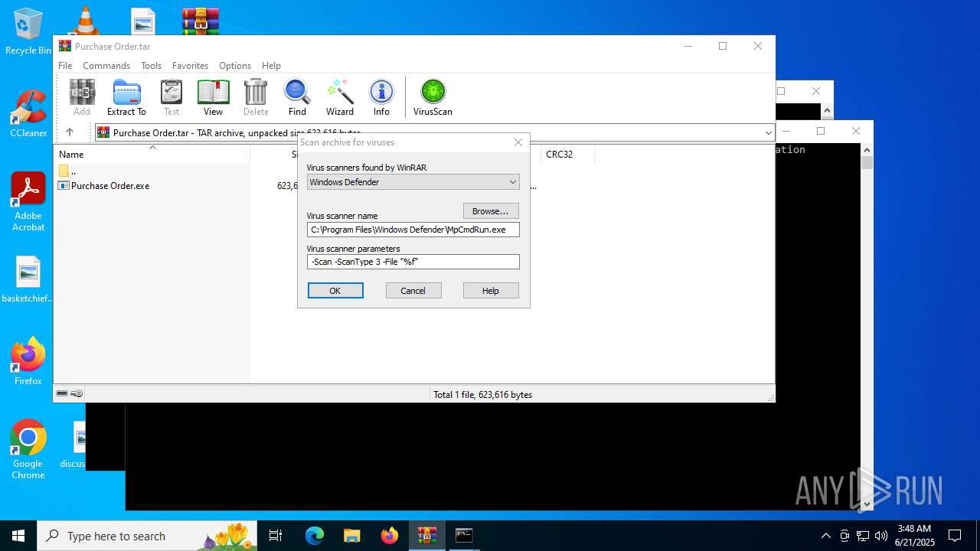980x551 pixels.
Task: Click the Browse... button
Action: (491, 211)
